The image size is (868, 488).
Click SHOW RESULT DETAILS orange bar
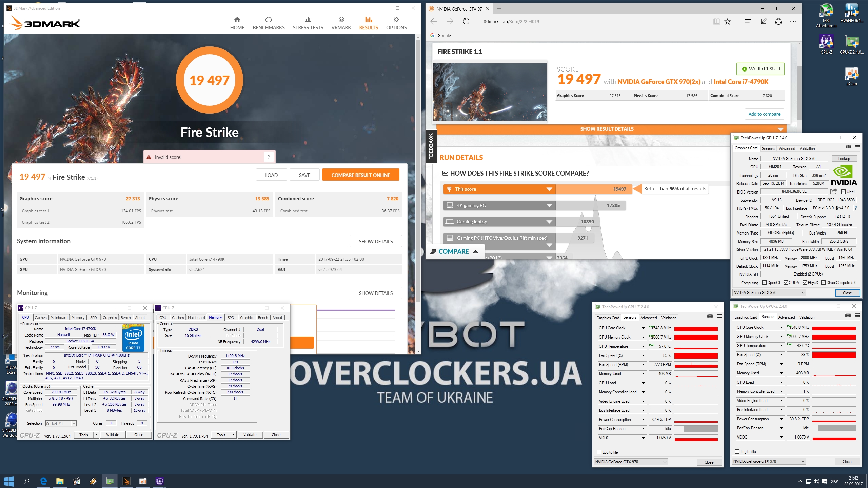point(611,129)
